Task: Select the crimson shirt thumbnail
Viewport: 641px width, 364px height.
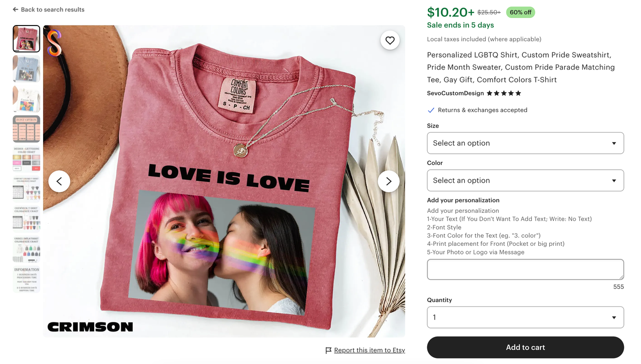Action: (27, 39)
